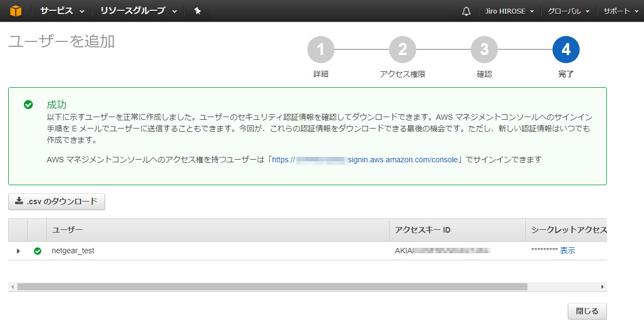Expand the netgear_test user row

[x=18, y=251]
